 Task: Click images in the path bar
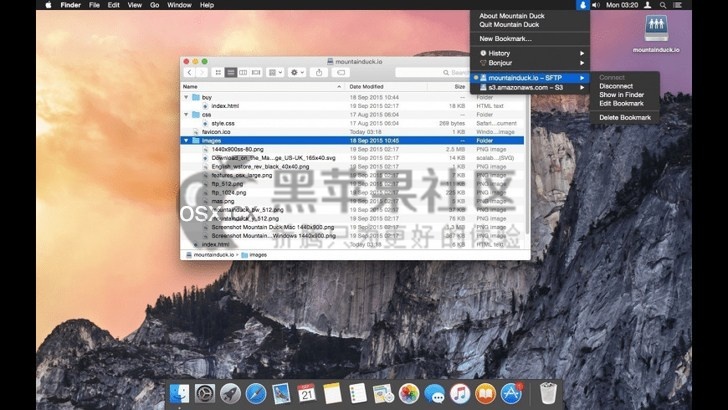pyautogui.click(x=254, y=255)
